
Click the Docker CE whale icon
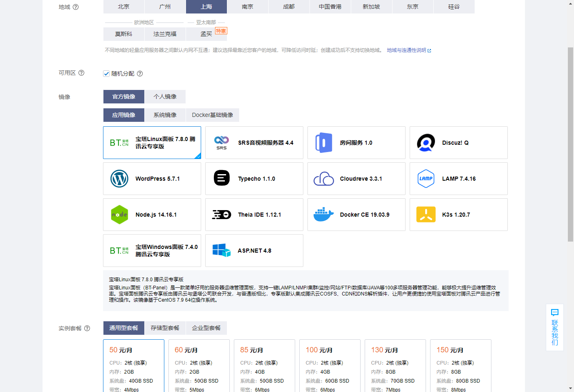point(323,214)
